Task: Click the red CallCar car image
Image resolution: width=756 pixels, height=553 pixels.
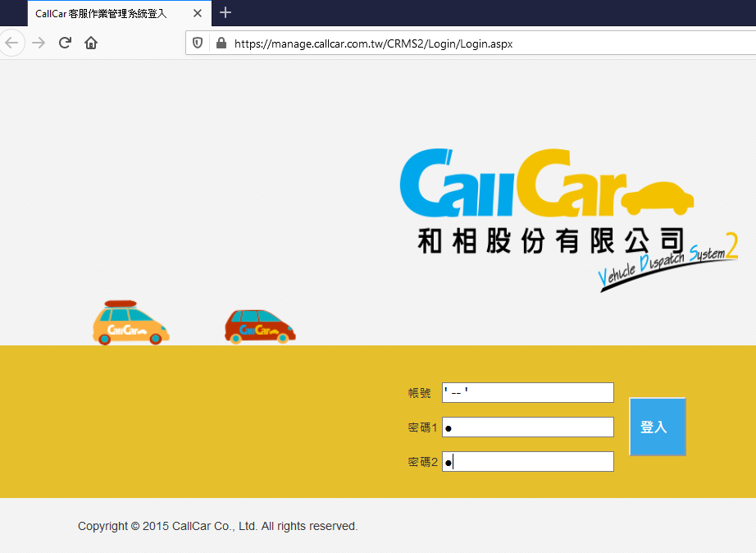Action: click(260, 327)
